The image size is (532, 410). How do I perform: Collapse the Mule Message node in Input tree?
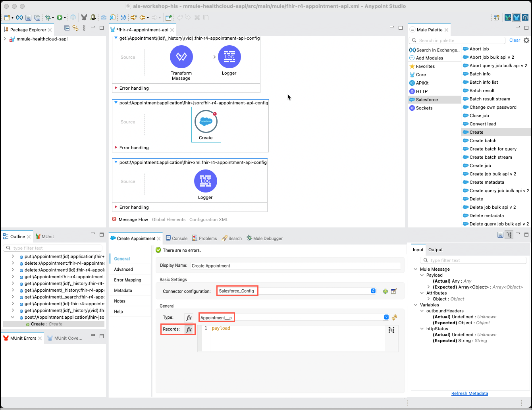416,269
